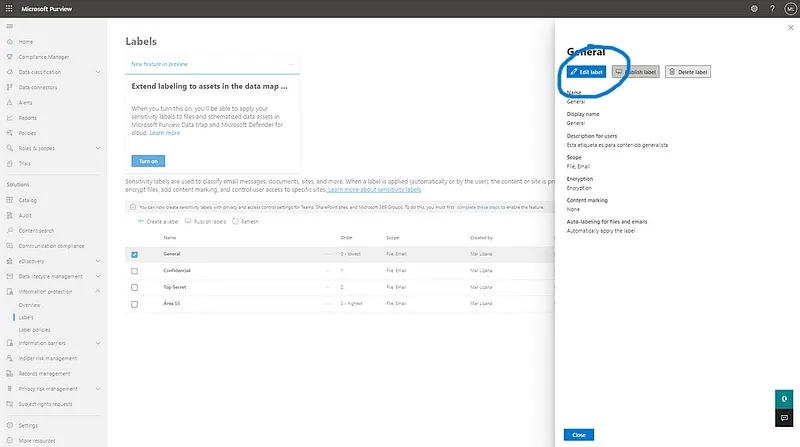The width and height of the screenshot is (800, 447).
Task: Check the Top Secret label checkbox
Action: pos(134,287)
